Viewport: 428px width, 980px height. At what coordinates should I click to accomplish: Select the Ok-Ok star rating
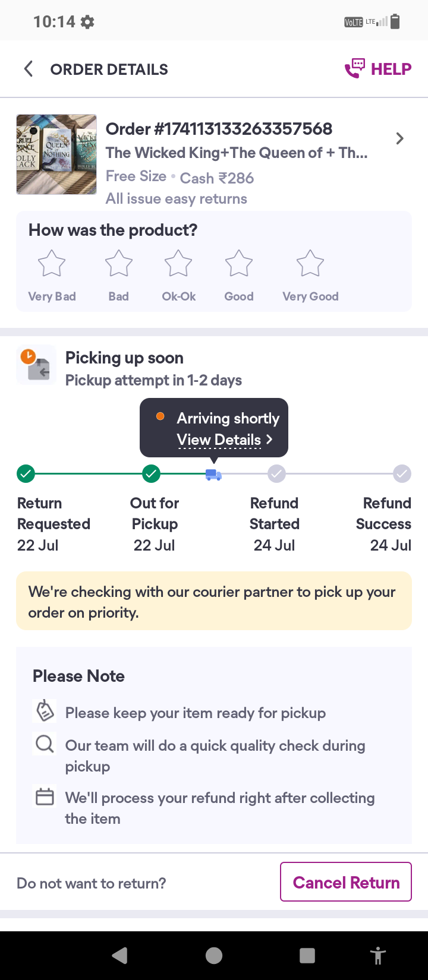178,264
